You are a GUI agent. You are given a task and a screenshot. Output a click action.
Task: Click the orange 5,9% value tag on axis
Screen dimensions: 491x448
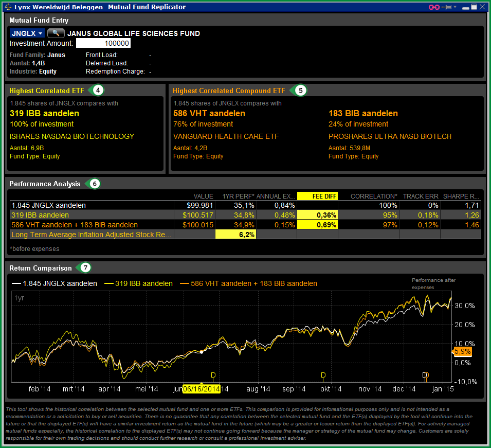462,351
